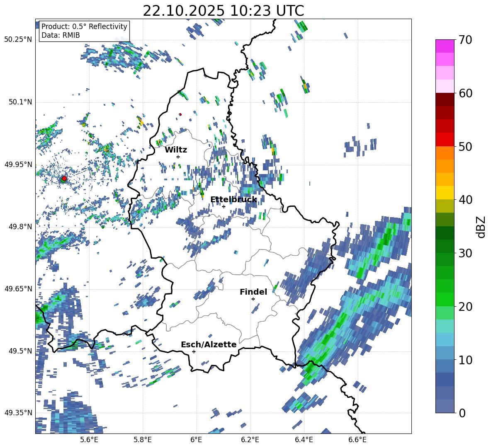Click the colorbar tick value 0
This screenshot has width=491, height=448.
462,413
